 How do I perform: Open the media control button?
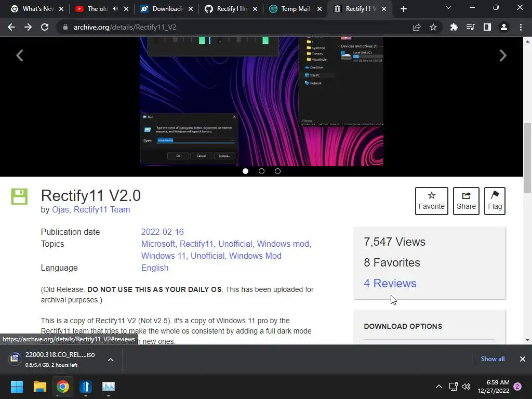470,27
